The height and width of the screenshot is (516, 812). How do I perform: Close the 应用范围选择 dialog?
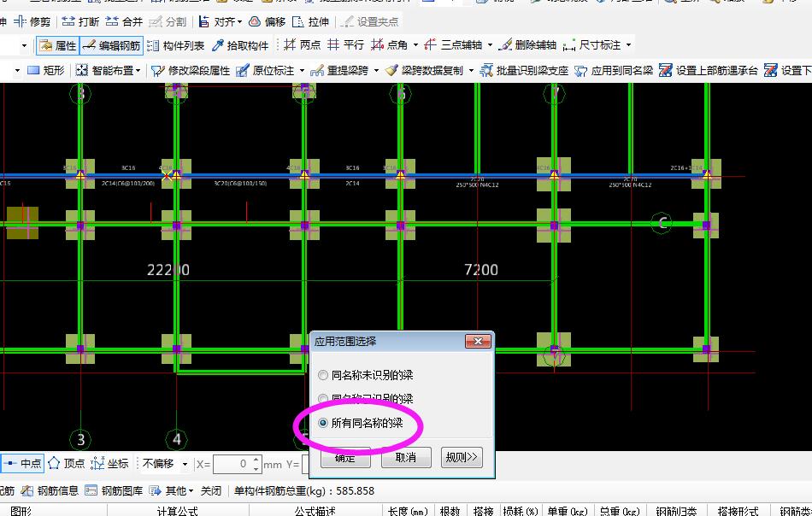(x=478, y=342)
